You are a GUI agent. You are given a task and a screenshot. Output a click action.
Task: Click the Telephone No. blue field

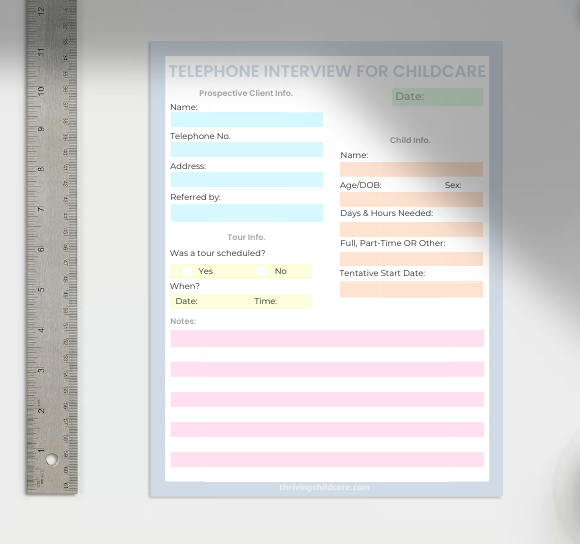pyautogui.click(x=247, y=149)
